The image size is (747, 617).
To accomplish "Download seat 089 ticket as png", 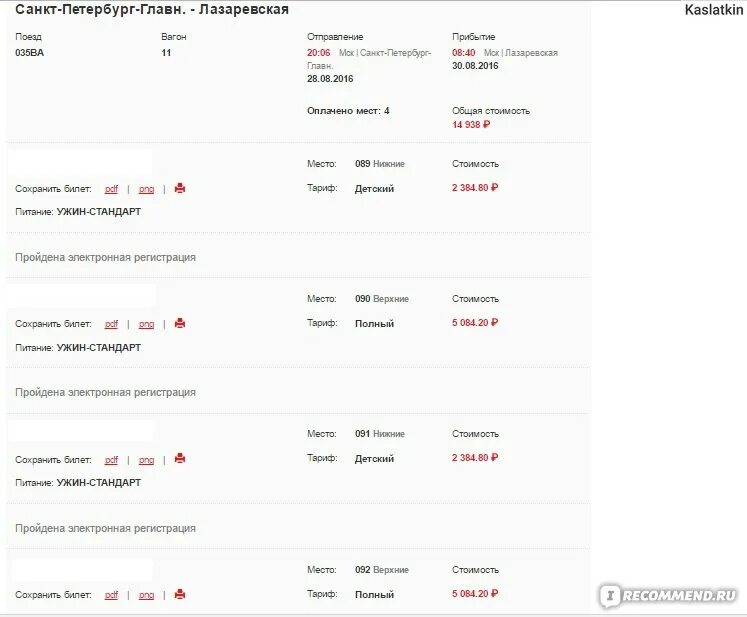I will click(x=146, y=189).
